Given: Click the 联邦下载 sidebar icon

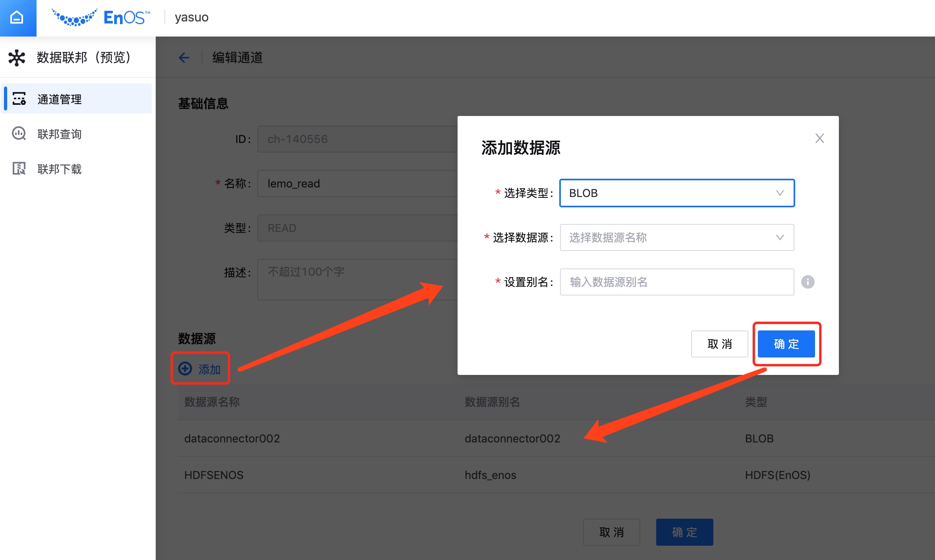Looking at the screenshot, I should pyautogui.click(x=19, y=169).
